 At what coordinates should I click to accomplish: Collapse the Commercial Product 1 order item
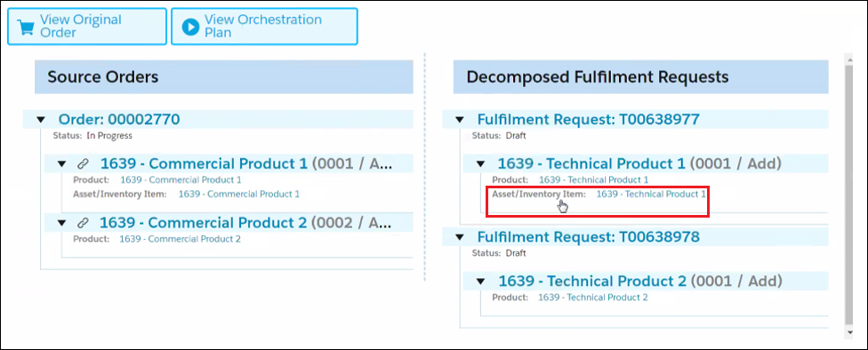pyautogui.click(x=62, y=163)
